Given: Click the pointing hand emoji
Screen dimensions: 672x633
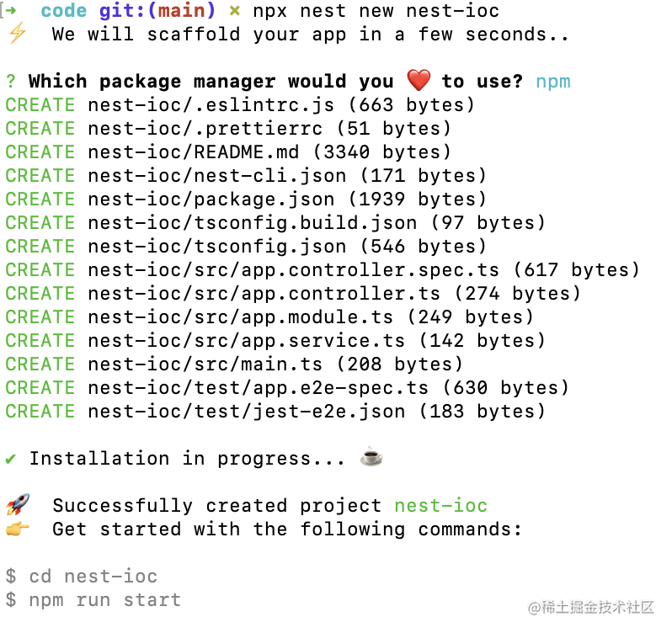Looking at the screenshot, I should click(17, 529).
